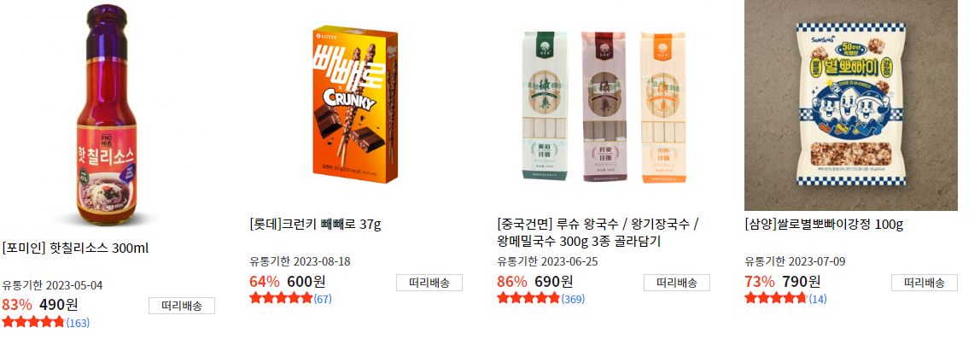Click 떠리배송 button for Chinese noodles
The image size is (980, 345).
coord(677,283)
